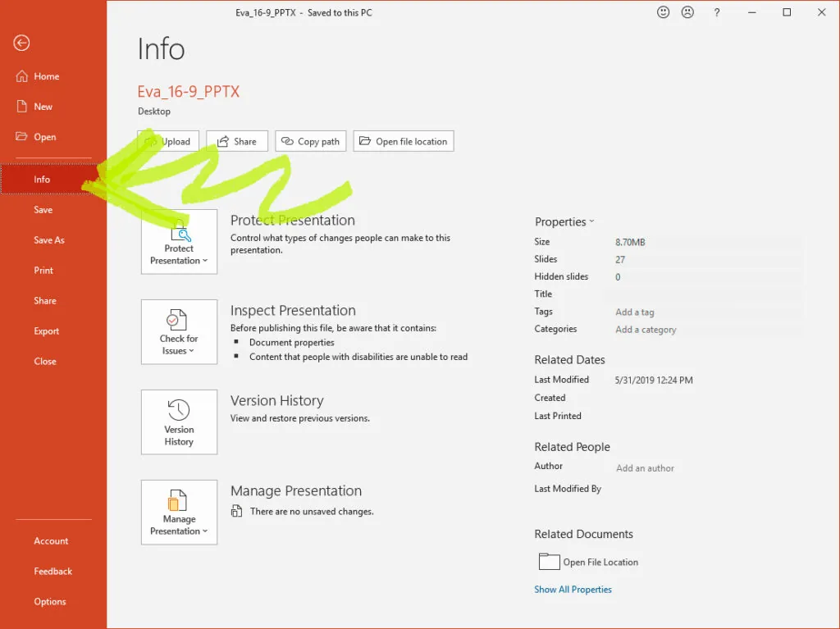Viewport: 840px width, 629px height.
Task: Select the Info tab
Action: 53,180
